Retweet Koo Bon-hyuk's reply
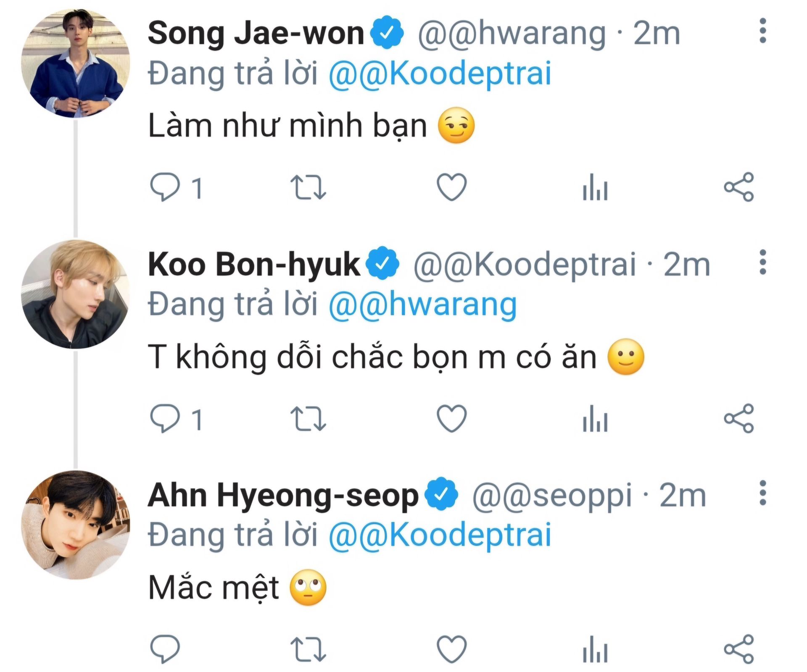807x672 pixels. point(308,418)
